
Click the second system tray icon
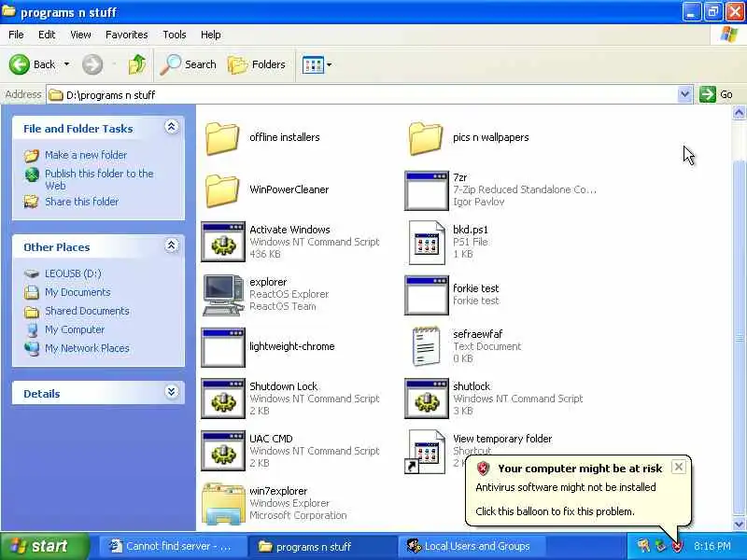[x=660, y=546]
